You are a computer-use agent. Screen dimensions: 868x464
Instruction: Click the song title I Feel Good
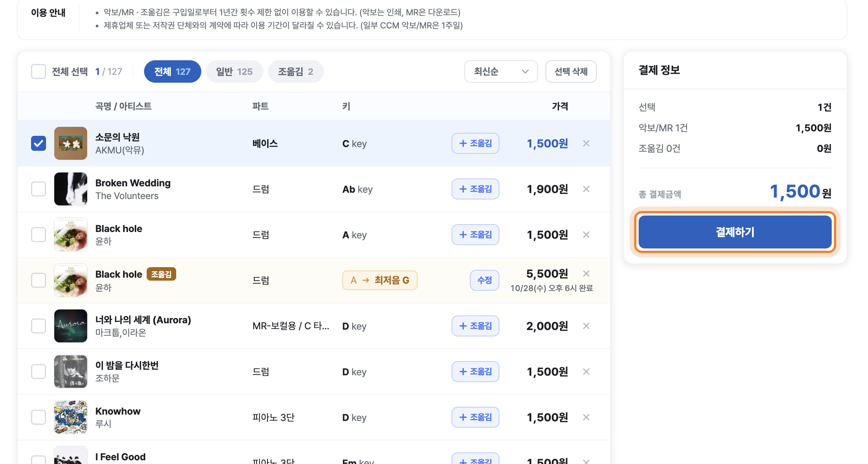point(120,457)
